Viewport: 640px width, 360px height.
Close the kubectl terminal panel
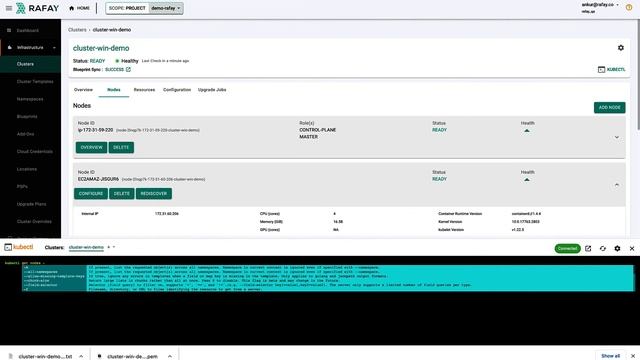(x=632, y=248)
